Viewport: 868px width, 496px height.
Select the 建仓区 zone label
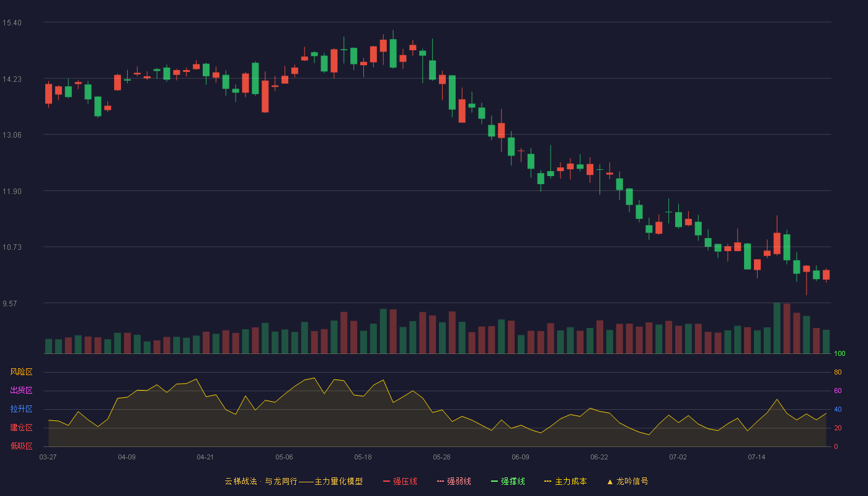21,428
